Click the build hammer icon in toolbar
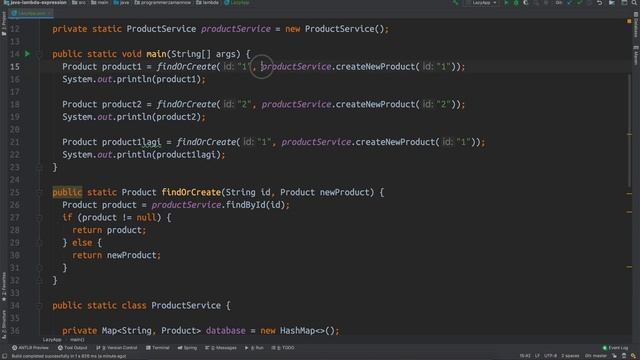The image size is (640, 360). (455, 3)
